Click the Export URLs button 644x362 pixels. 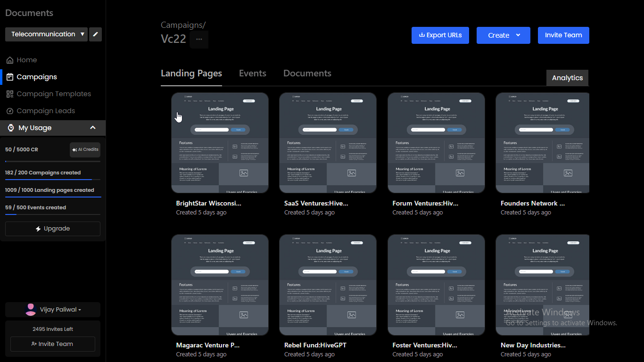(440, 35)
